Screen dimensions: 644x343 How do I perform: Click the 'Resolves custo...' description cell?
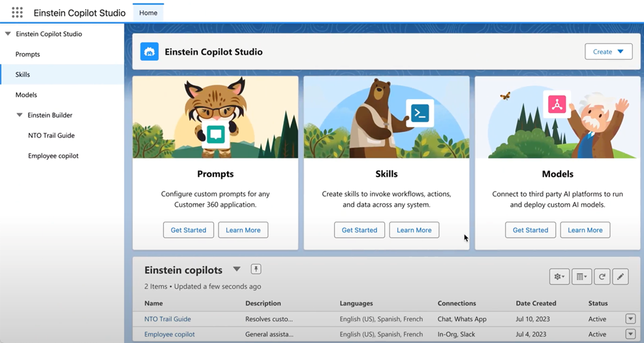click(x=269, y=319)
